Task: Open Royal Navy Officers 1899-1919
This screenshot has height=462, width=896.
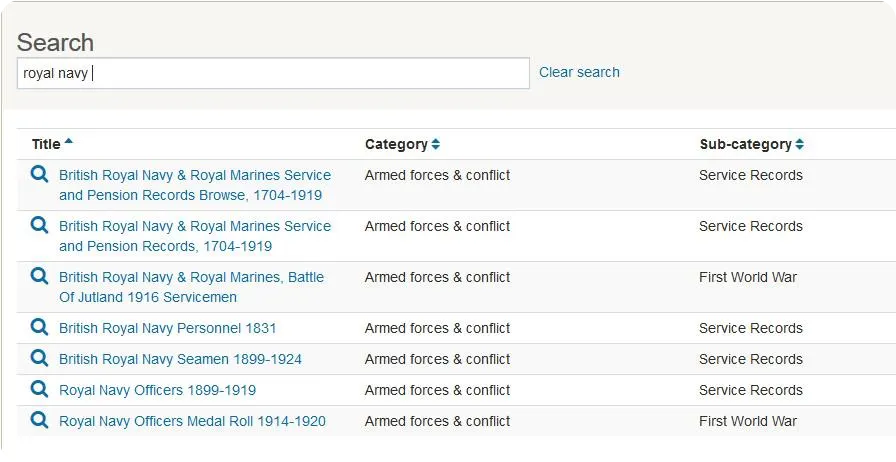Action: point(157,390)
